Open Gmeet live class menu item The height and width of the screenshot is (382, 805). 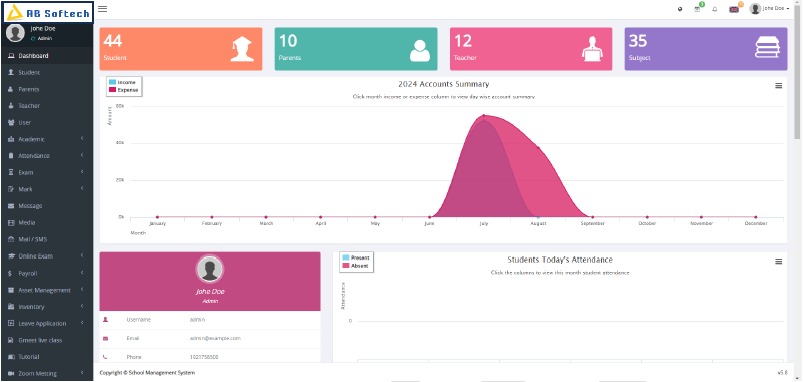coord(47,340)
